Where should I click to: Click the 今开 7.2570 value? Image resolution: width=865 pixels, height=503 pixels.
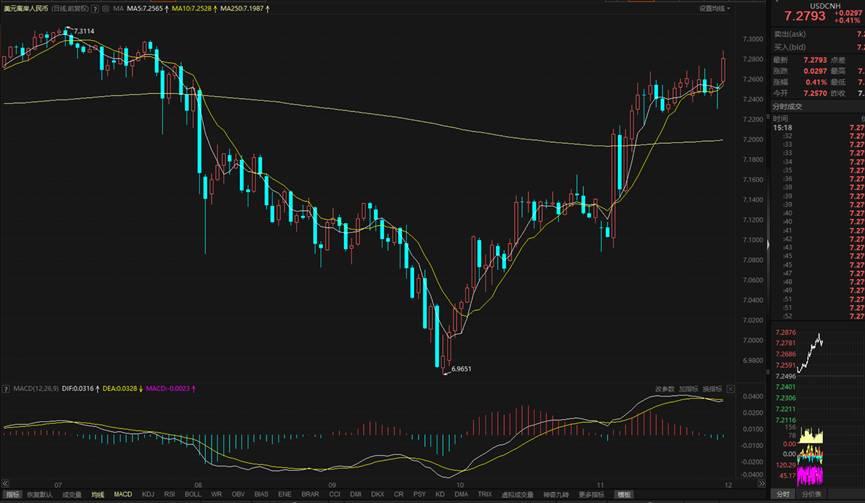pyautogui.click(x=815, y=93)
